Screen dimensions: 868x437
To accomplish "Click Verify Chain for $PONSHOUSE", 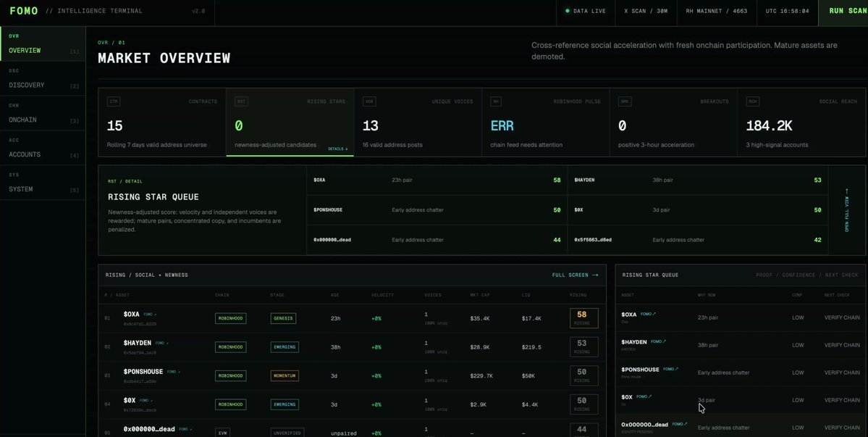I will (x=842, y=373).
